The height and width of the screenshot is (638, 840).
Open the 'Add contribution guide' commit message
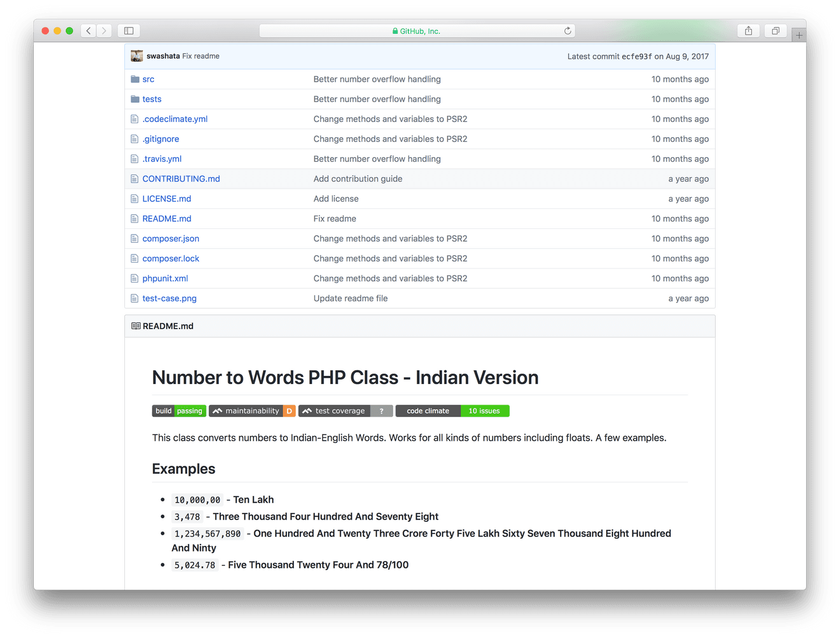tap(358, 179)
